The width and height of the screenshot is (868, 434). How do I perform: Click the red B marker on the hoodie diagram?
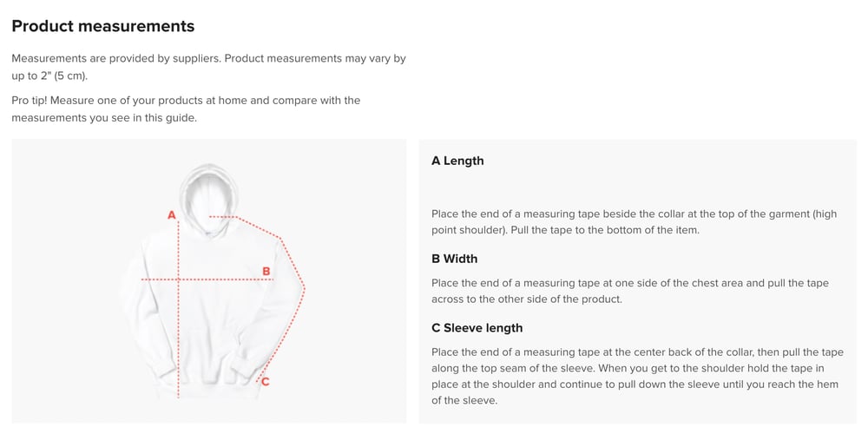266,272
